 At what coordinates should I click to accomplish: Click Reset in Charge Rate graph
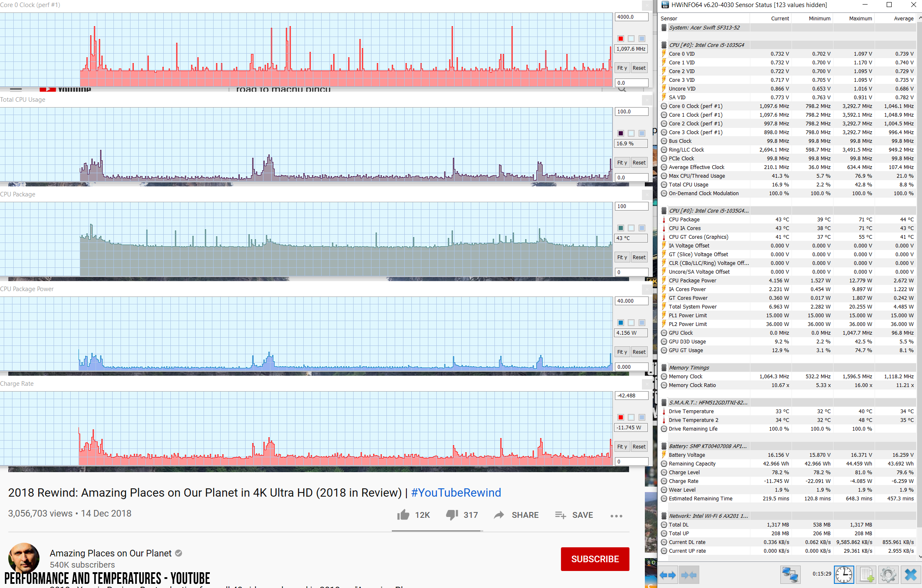639,447
